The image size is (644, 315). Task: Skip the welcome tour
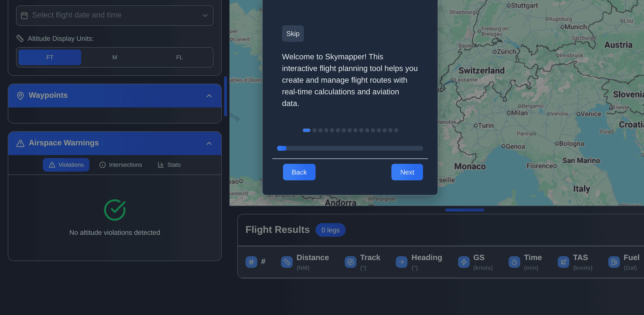pos(293,34)
